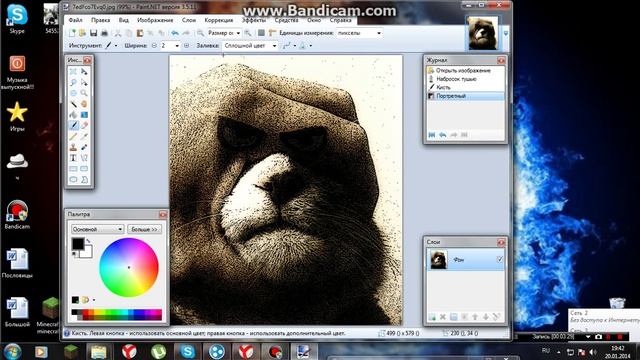Open the Основной color mode dropdown in Палитра
This screenshot has width=640, height=360.
pyautogui.click(x=97, y=229)
